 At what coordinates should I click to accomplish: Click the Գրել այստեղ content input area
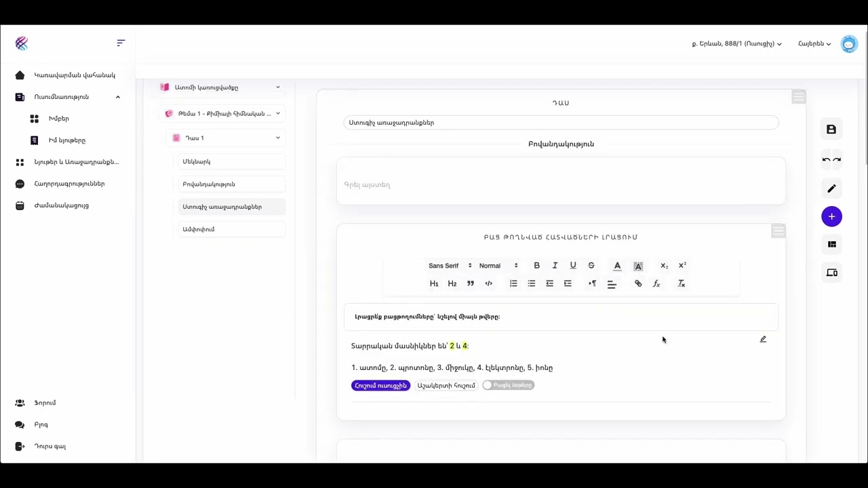(x=561, y=182)
